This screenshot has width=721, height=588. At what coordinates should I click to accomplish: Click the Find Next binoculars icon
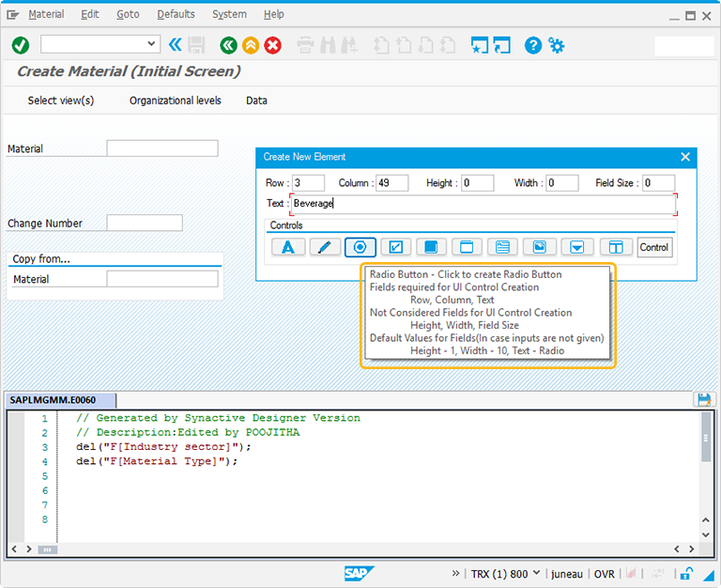[349, 45]
